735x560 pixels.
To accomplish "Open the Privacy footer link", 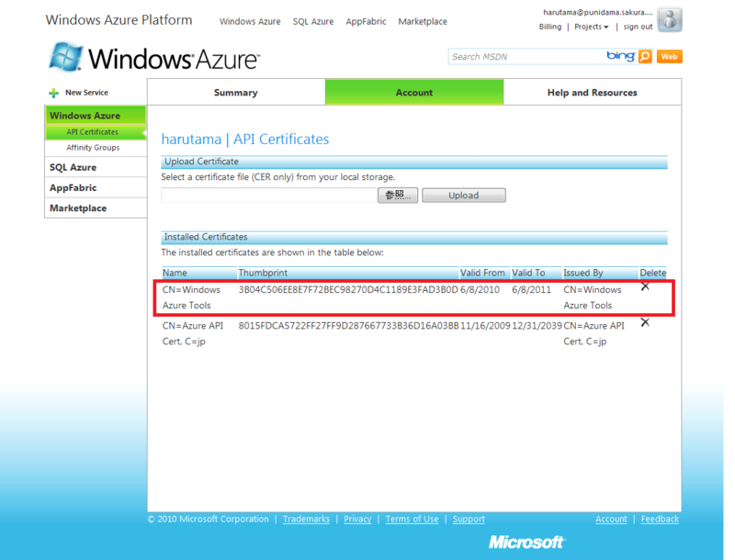I will point(357,519).
